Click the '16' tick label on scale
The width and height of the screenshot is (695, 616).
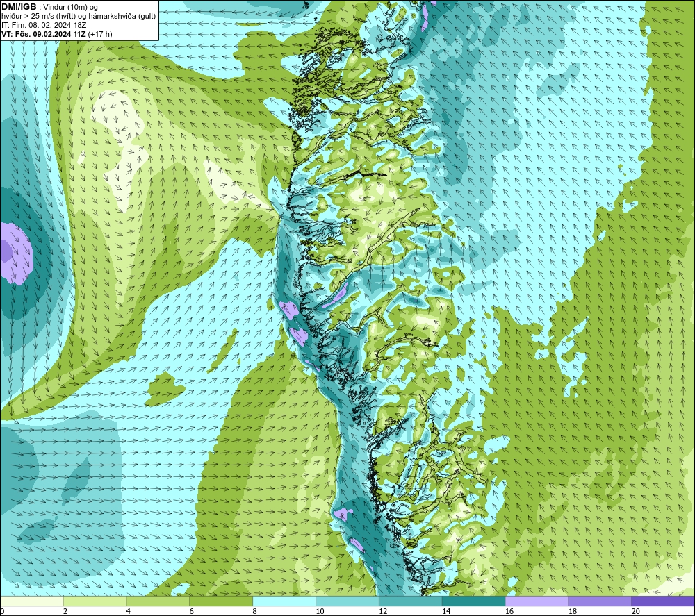(509, 611)
